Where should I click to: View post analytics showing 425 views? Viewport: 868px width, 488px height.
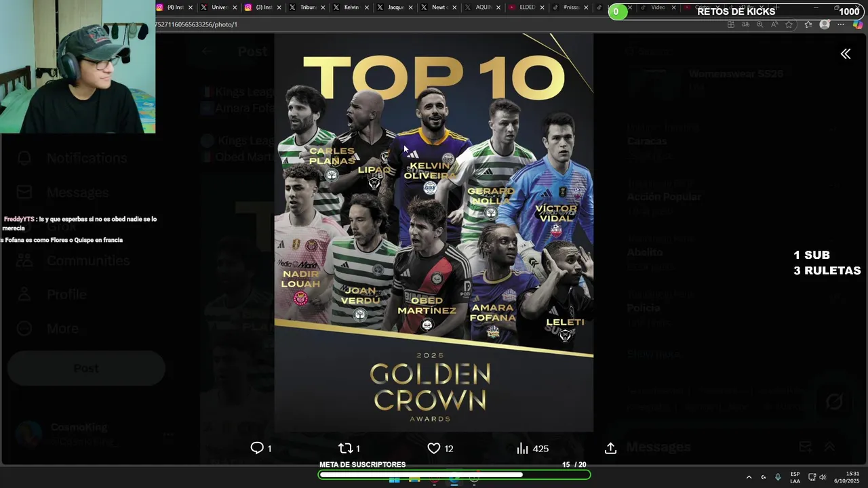pos(532,449)
